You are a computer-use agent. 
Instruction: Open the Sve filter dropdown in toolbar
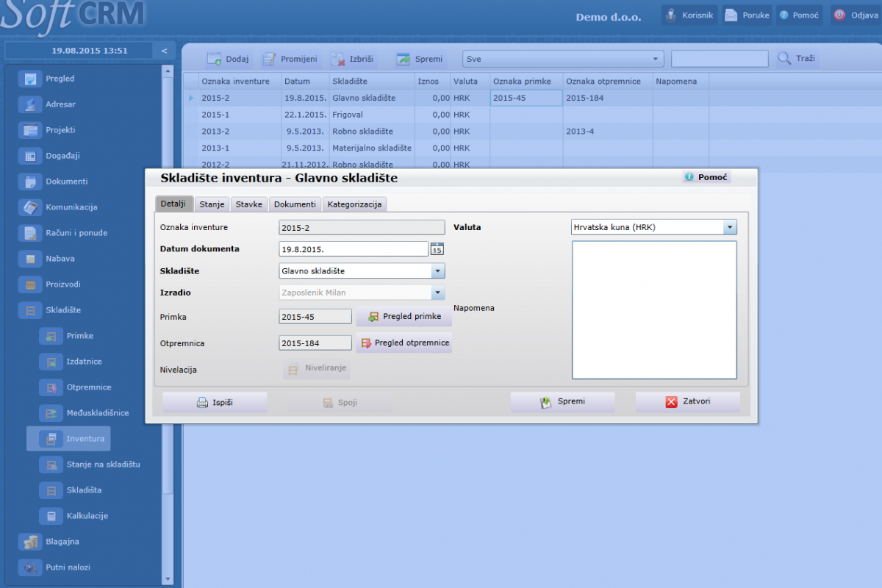563,59
